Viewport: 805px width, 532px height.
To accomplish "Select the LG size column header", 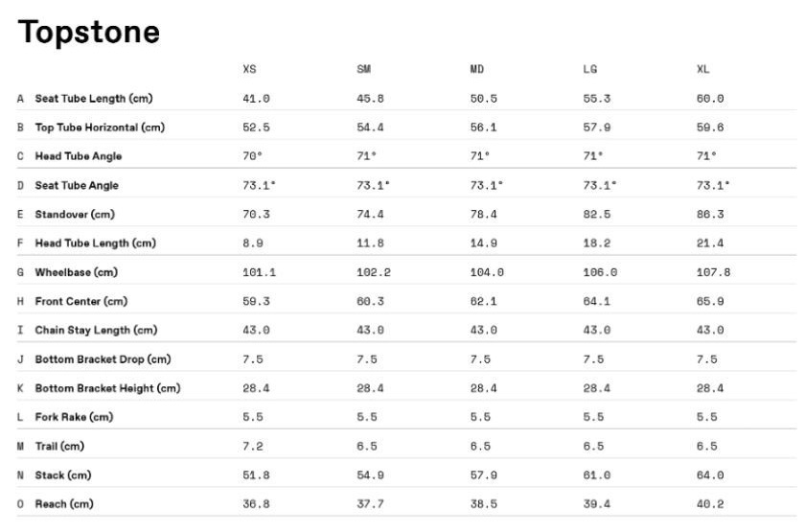I will click(590, 69).
